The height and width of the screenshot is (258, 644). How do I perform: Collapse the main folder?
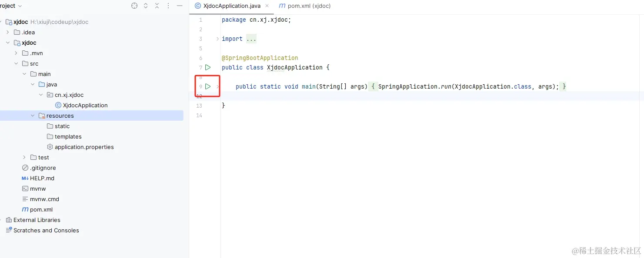[24, 74]
